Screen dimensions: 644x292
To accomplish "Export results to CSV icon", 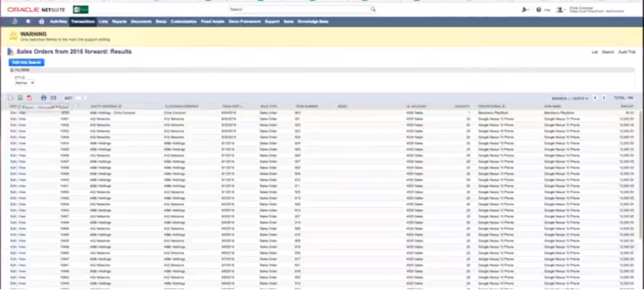I will (x=11, y=98).
